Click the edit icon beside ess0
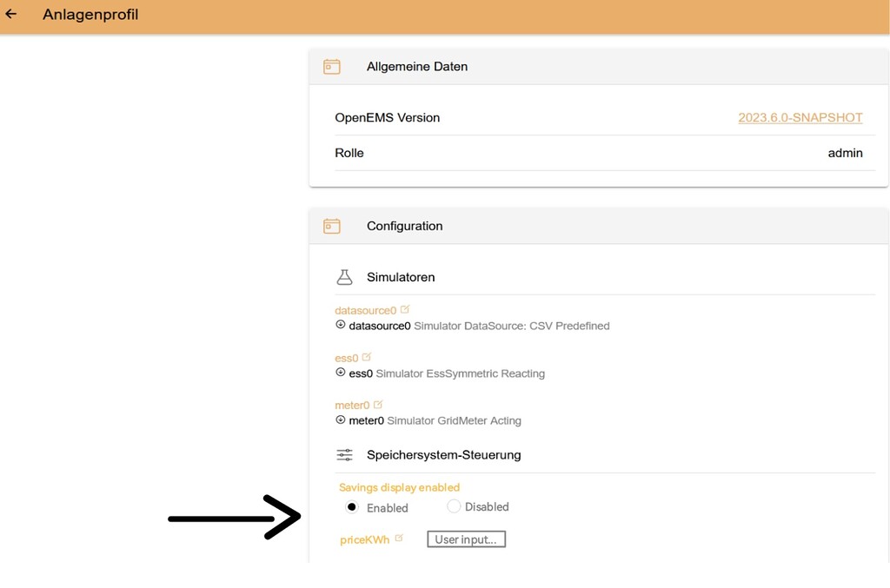The width and height of the screenshot is (890, 588). [368, 355]
